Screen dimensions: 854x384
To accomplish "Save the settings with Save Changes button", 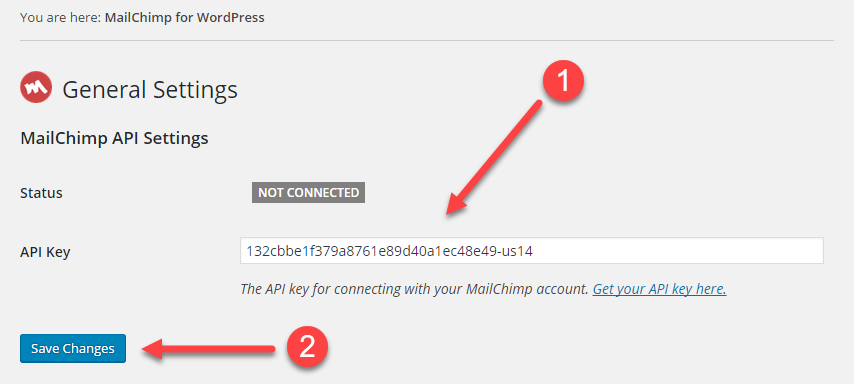I will click(73, 348).
